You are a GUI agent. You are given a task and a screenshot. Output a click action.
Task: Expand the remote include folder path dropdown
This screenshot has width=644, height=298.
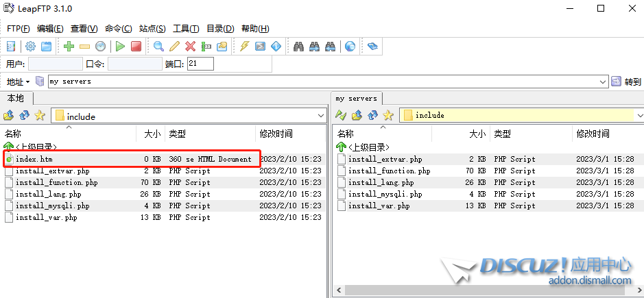pos(639,115)
